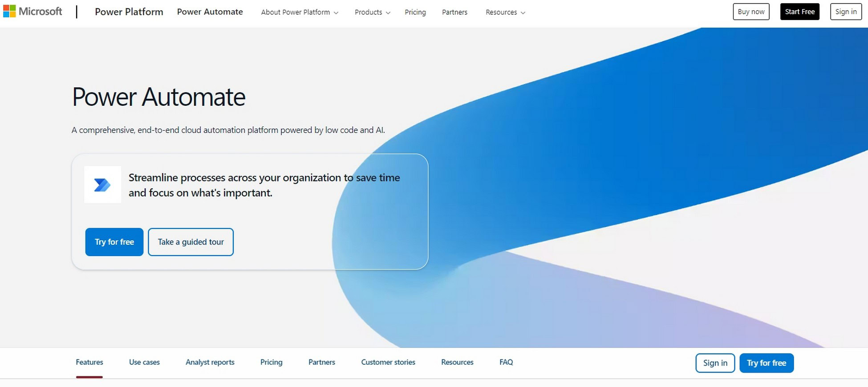This screenshot has height=387, width=868.
Task: Open the Pricing link in top navigation
Action: [415, 12]
